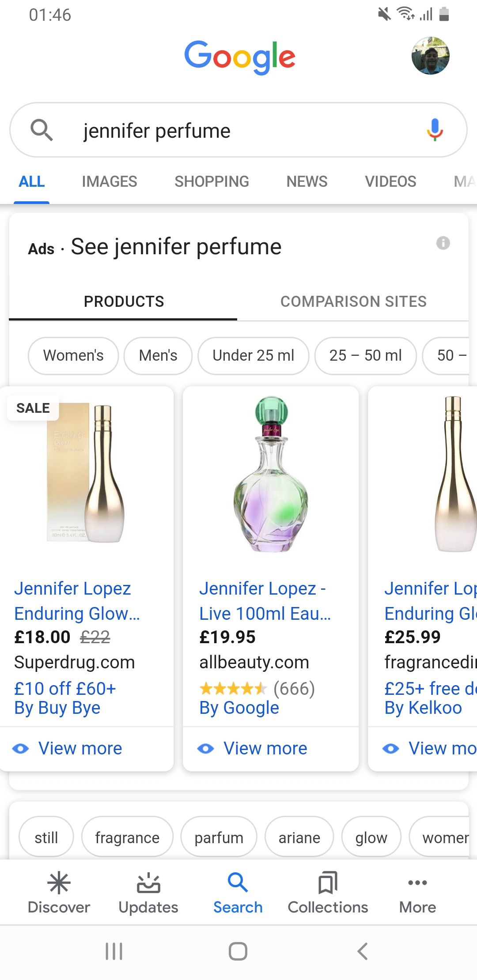Toggle the Men's filter chip
The width and height of the screenshot is (477, 980).
pos(158,356)
